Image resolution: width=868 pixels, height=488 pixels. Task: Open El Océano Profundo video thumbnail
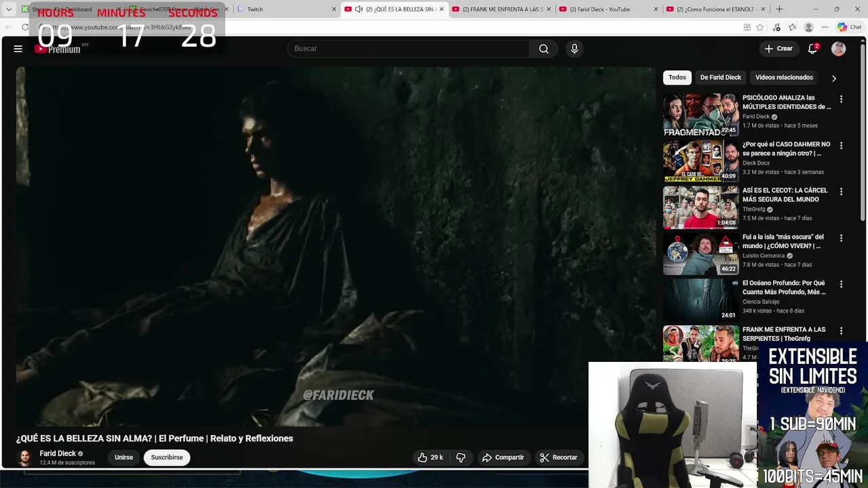point(701,300)
